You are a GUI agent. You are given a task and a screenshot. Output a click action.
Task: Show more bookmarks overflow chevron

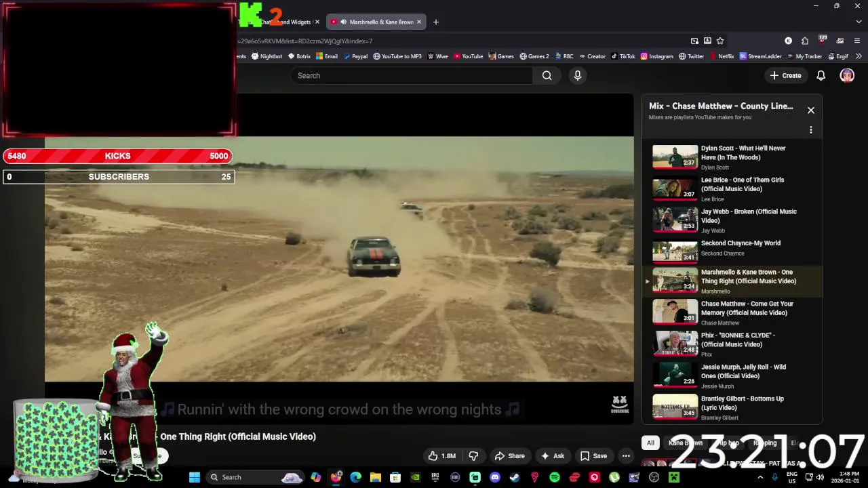[859, 56]
